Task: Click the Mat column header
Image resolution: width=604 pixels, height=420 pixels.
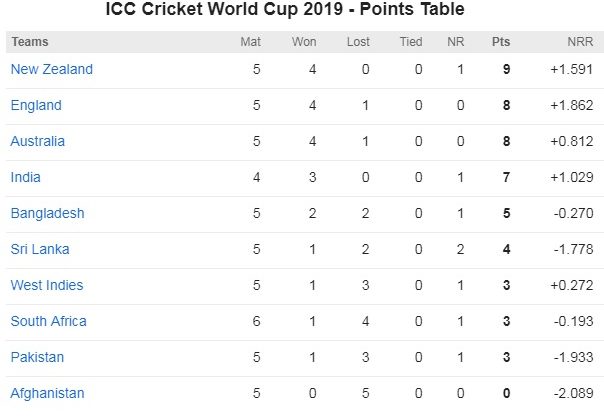Action: click(x=250, y=42)
